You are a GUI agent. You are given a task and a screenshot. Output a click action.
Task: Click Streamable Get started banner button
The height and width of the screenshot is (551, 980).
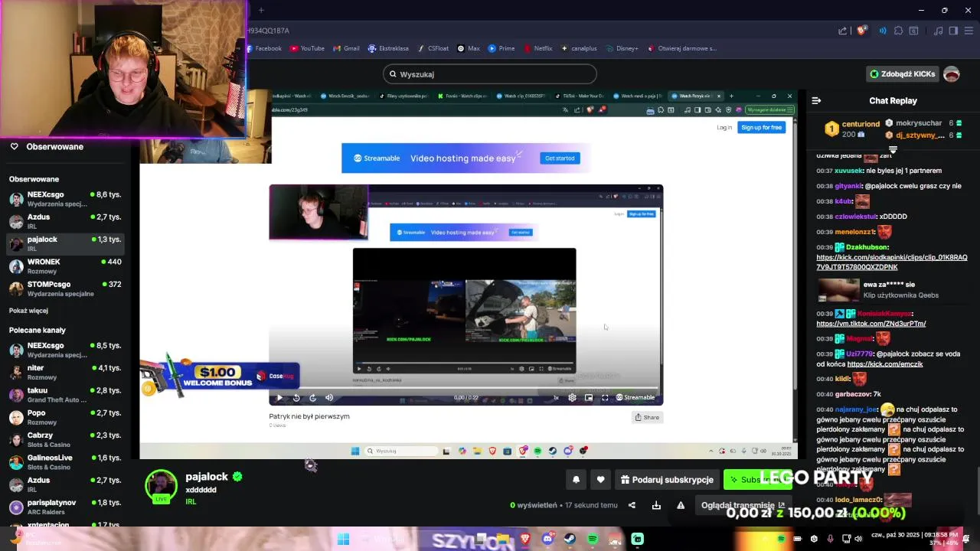[x=560, y=158]
